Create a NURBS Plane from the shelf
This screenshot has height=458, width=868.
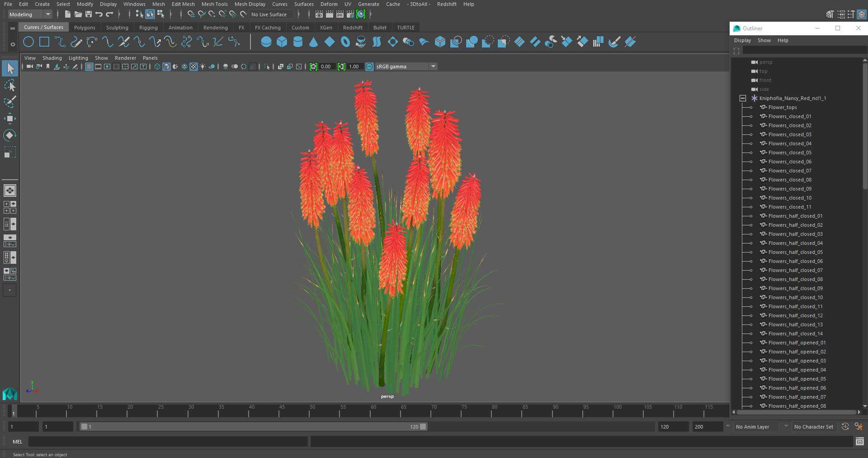(330, 42)
